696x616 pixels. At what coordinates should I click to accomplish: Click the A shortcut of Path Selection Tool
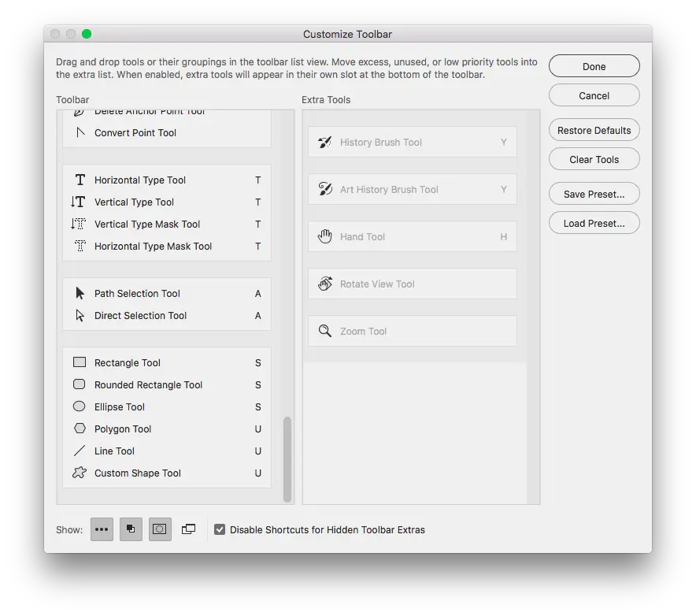click(258, 294)
